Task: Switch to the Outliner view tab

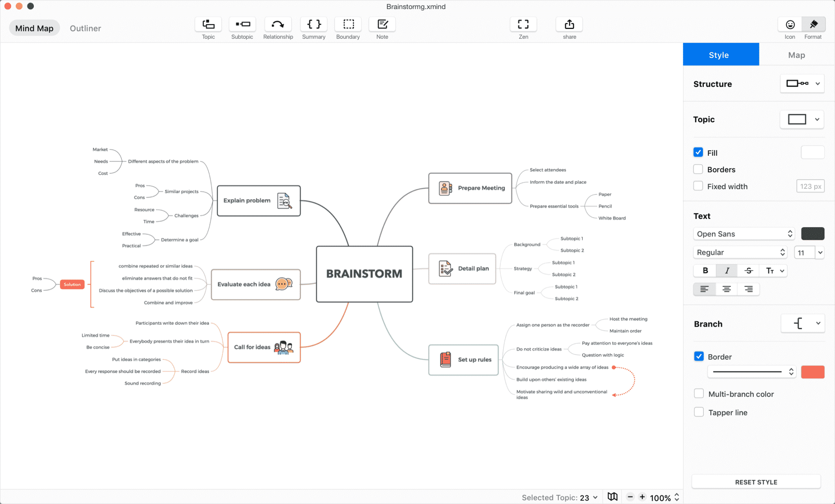Action: pos(85,28)
